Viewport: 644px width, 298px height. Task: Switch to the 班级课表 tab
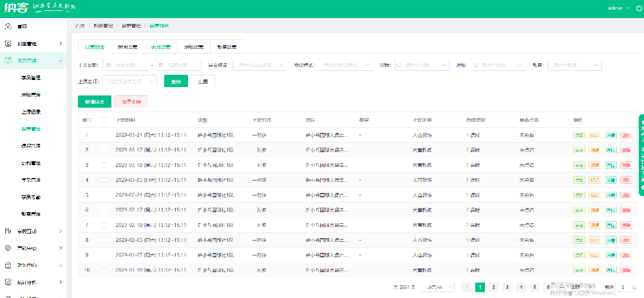pos(194,47)
